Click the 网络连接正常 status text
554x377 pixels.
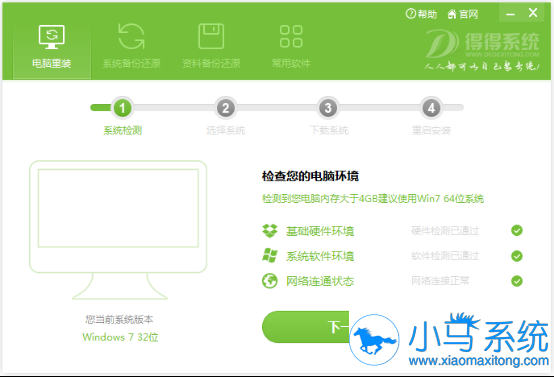pyautogui.click(x=440, y=281)
